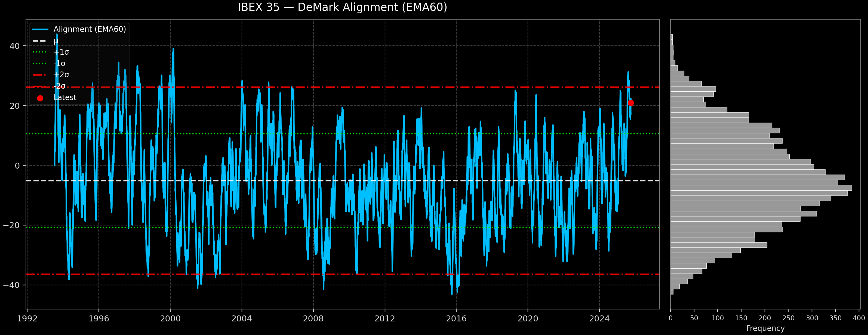The image size is (868, 335).
Task: Click the 2008 tick label on x-axis
Action: [x=313, y=319]
